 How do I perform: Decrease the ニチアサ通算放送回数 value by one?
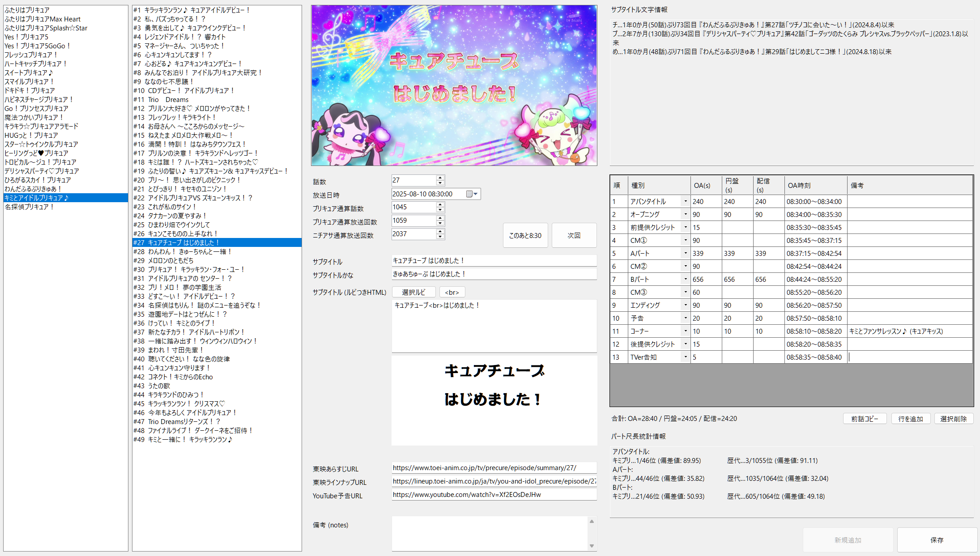440,237
